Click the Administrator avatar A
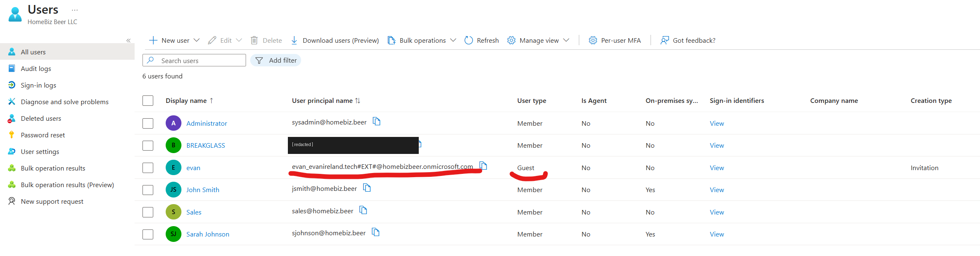The height and width of the screenshot is (256, 980). (x=174, y=123)
